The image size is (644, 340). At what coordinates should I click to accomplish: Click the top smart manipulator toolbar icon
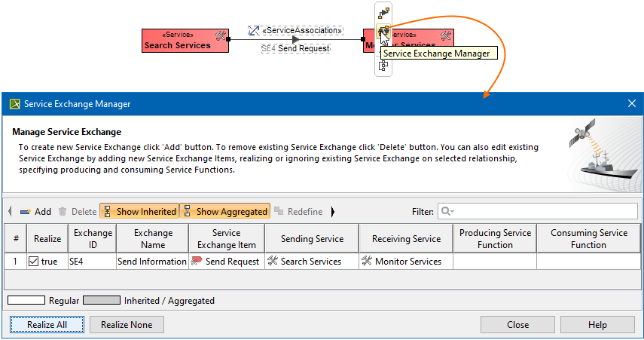coord(383,12)
